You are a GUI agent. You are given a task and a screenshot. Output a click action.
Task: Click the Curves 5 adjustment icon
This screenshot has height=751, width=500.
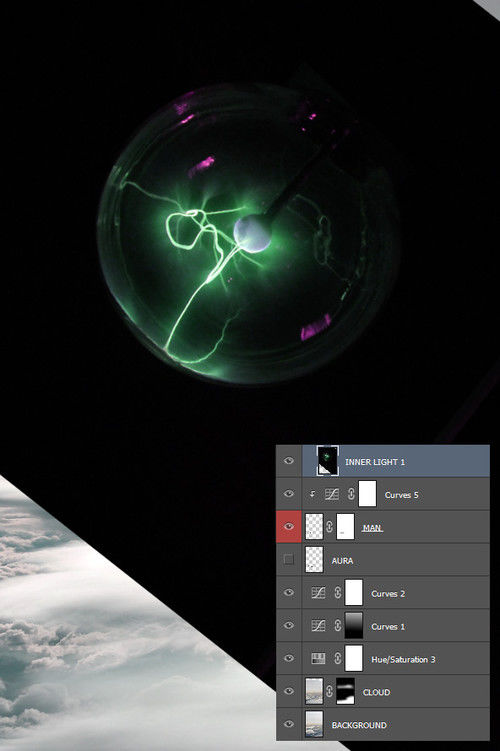coord(332,494)
